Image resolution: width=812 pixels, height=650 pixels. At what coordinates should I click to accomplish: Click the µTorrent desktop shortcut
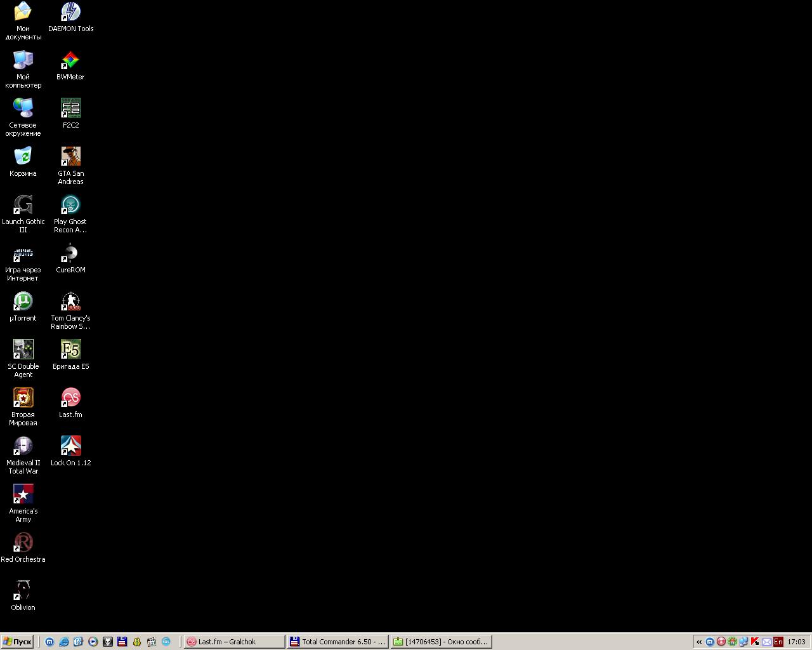(x=23, y=302)
